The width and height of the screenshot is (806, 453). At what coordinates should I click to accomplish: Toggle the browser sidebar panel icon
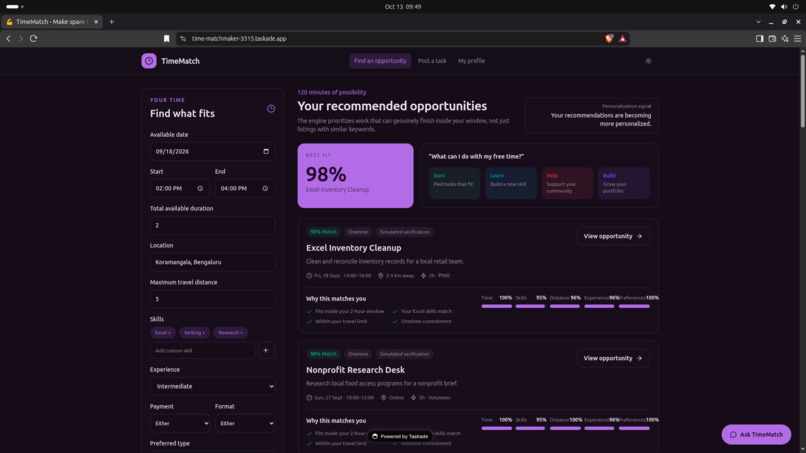(759, 39)
